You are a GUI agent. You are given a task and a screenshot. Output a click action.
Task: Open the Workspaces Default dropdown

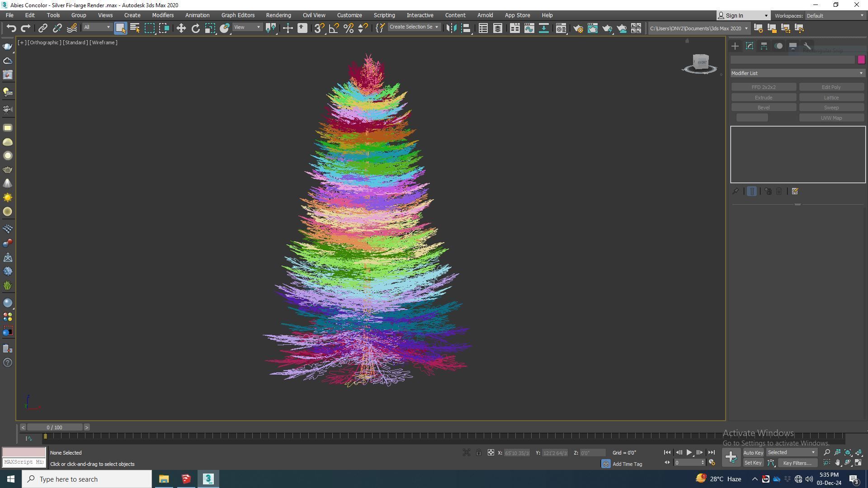[x=835, y=16]
